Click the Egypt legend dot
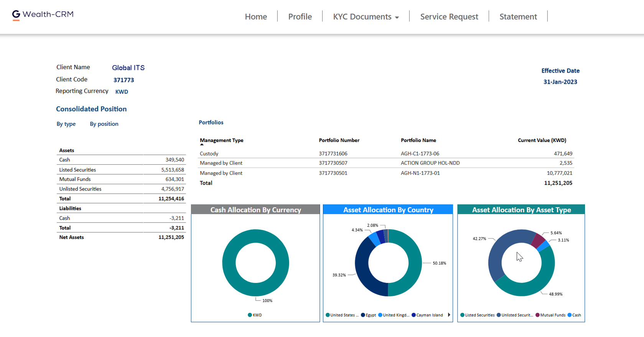The image size is (644, 337). tap(363, 315)
